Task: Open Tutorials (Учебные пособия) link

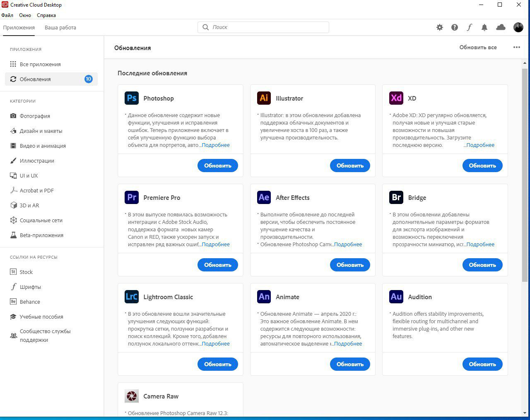Action: pos(51,317)
